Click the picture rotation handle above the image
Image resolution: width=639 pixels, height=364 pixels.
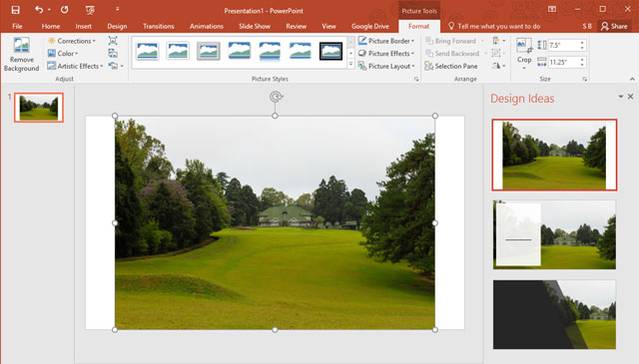(275, 97)
